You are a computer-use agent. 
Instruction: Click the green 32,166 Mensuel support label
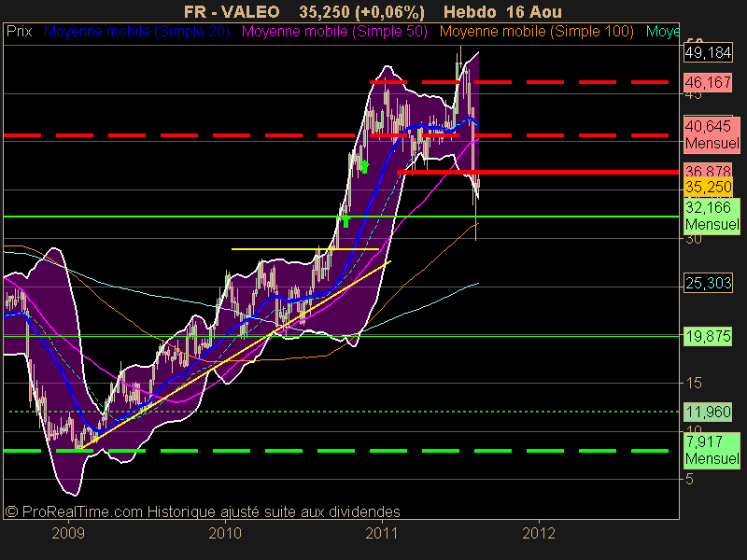712,216
